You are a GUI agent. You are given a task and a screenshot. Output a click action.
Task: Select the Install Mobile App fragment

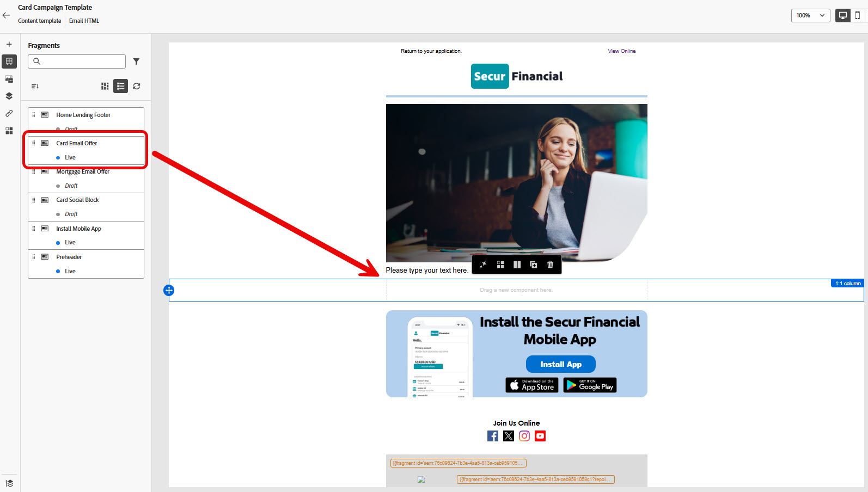point(86,236)
